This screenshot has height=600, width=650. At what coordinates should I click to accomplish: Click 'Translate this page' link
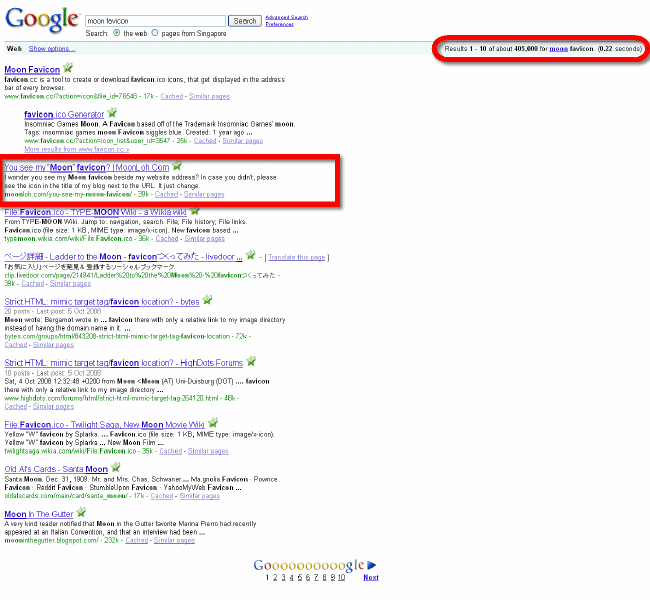tap(296, 257)
